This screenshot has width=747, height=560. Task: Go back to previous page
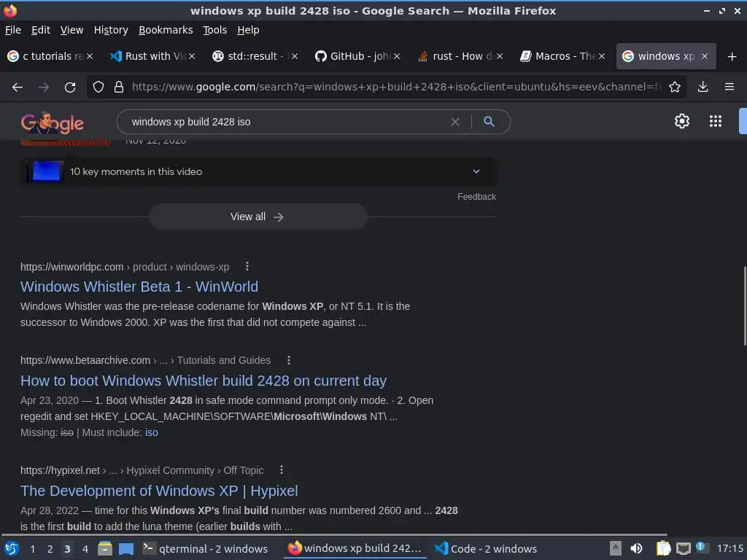pyautogui.click(x=18, y=87)
